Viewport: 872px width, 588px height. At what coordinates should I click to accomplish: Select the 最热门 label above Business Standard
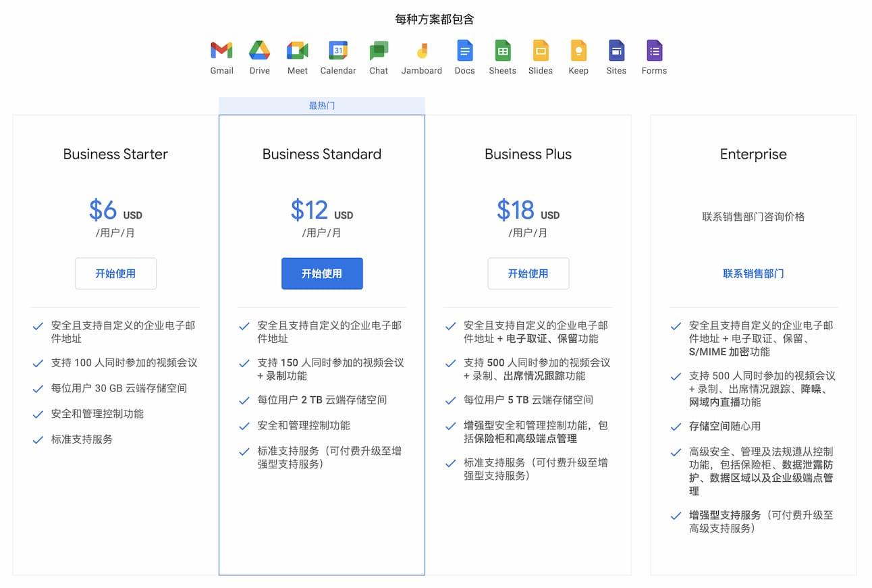click(x=322, y=106)
